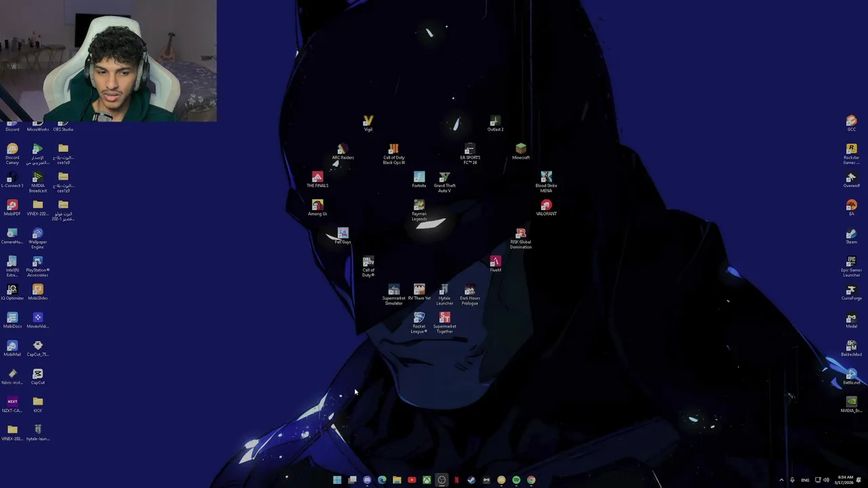Open the GCC shortcut
The width and height of the screenshot is (868, 488).
[851, 123]
